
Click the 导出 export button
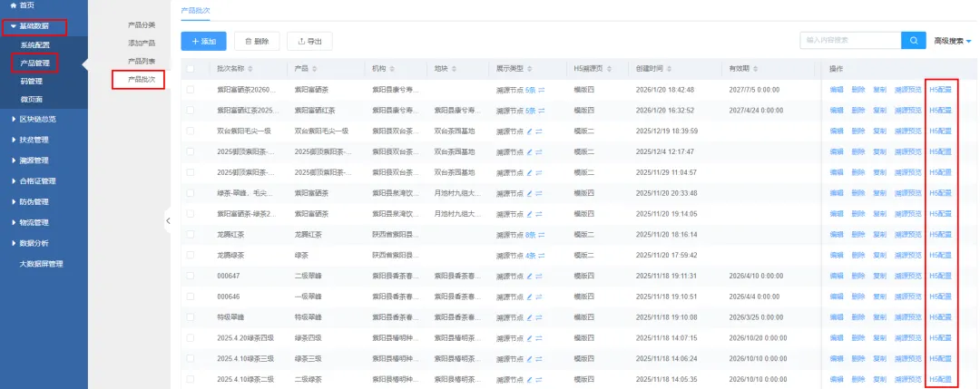click(x=309, y=41)
